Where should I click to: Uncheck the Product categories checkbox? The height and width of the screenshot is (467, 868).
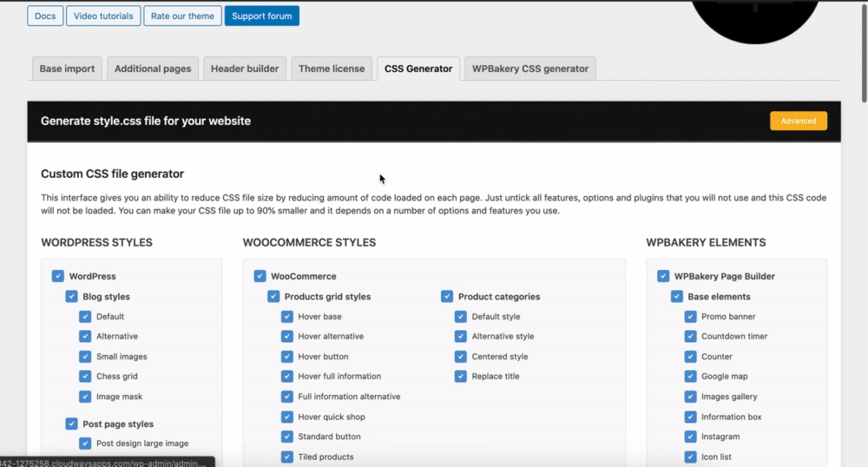pyautogui.click(x=447, y=297)
